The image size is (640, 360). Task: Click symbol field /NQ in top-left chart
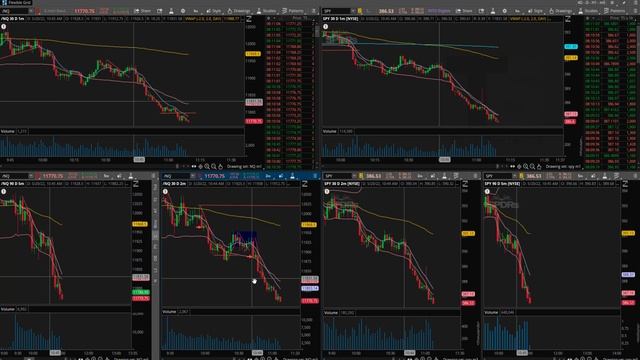pyautogui.click(x=14, y=11)
